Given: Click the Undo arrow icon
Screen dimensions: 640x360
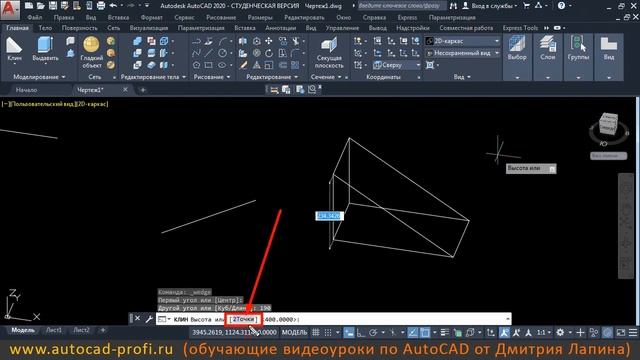Looking at the screenshot, I should pyautogui.click(x=113, y=6).
